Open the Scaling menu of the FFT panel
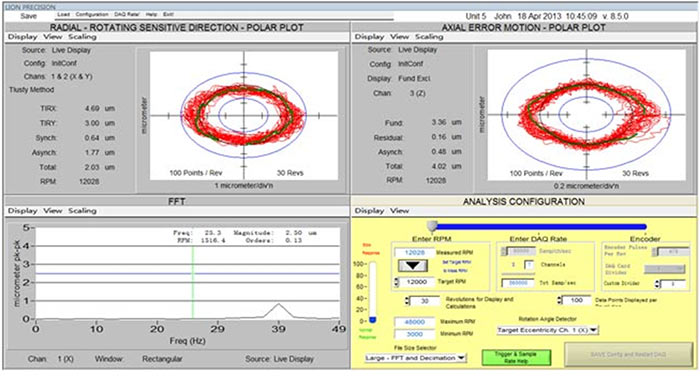The height and width of the screenshot is (380, 700). coord(82,211)
